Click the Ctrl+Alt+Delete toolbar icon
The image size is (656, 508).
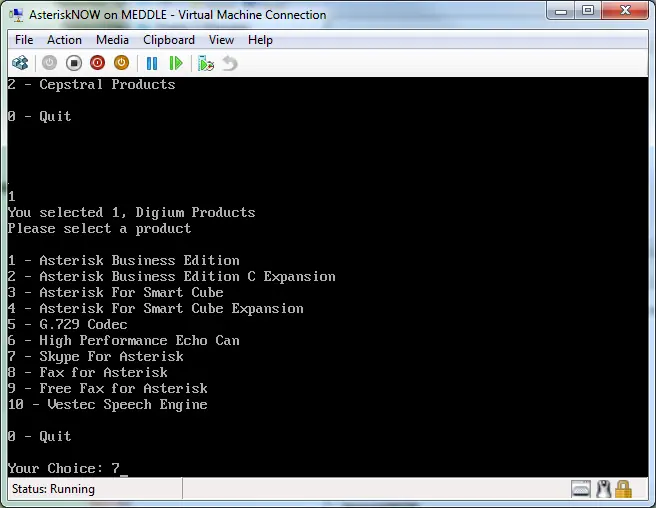click(x=20, y=63)
